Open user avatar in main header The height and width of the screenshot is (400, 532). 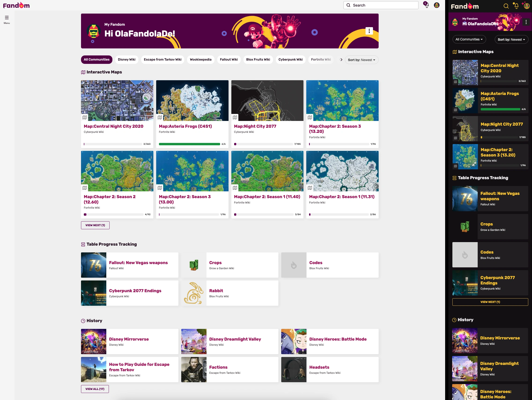tap(436, 5)
